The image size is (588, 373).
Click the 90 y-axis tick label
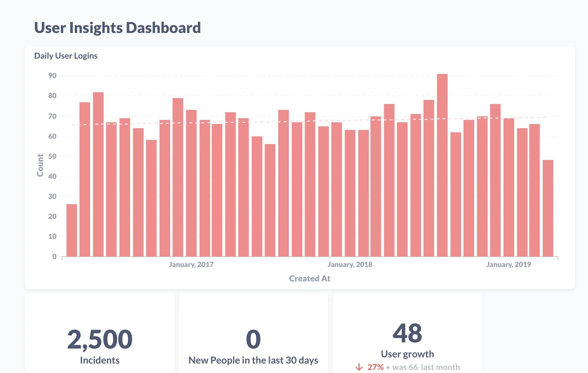coord(52,76)
